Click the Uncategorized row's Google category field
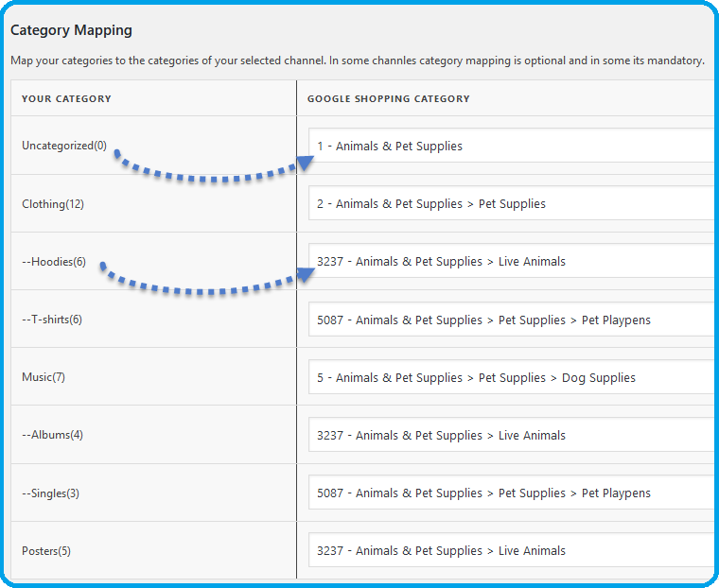Screen dimensions: 719x588 [x=511, y=147]
